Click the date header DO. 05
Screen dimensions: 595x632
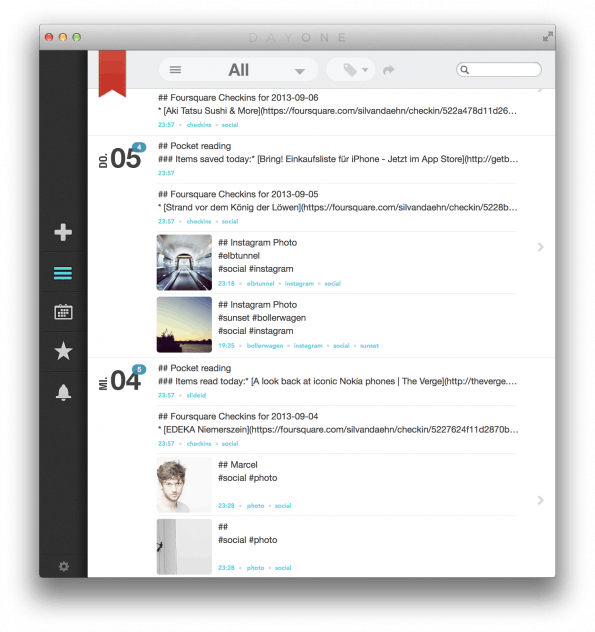[x=120, y=158]
